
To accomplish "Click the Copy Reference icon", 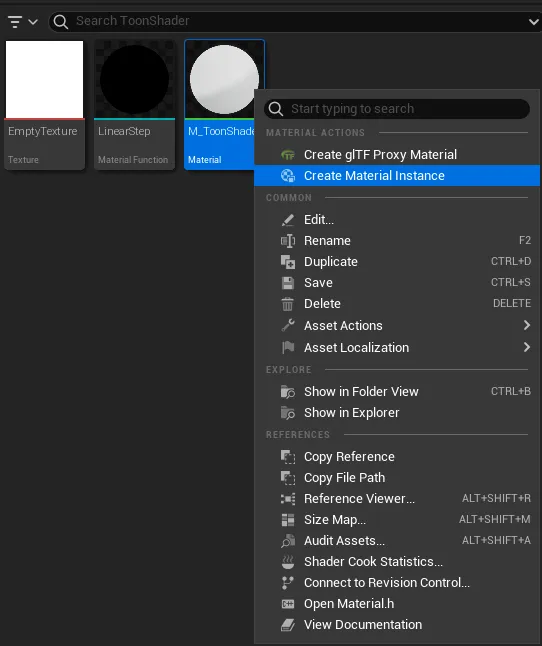I will 288,457.
